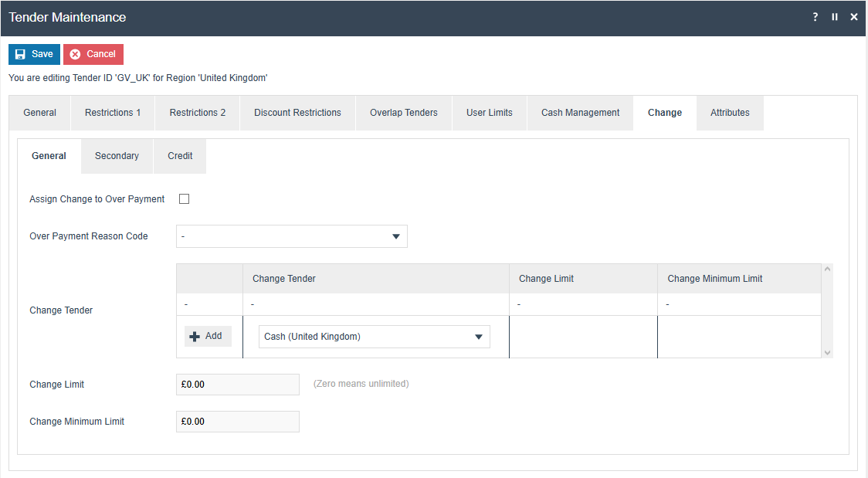Open the Attributes tab
The image size is (868, 478).
click(731, 113)
